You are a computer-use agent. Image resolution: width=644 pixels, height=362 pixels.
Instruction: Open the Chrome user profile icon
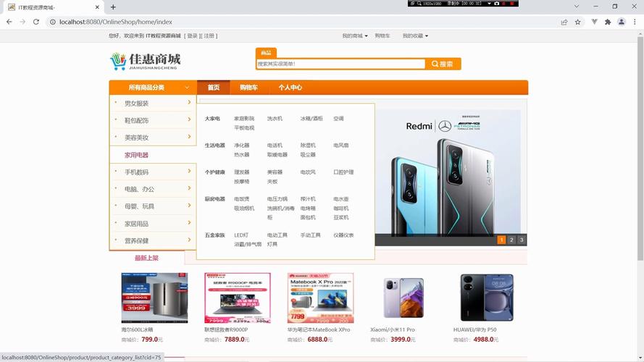(622, 22)
